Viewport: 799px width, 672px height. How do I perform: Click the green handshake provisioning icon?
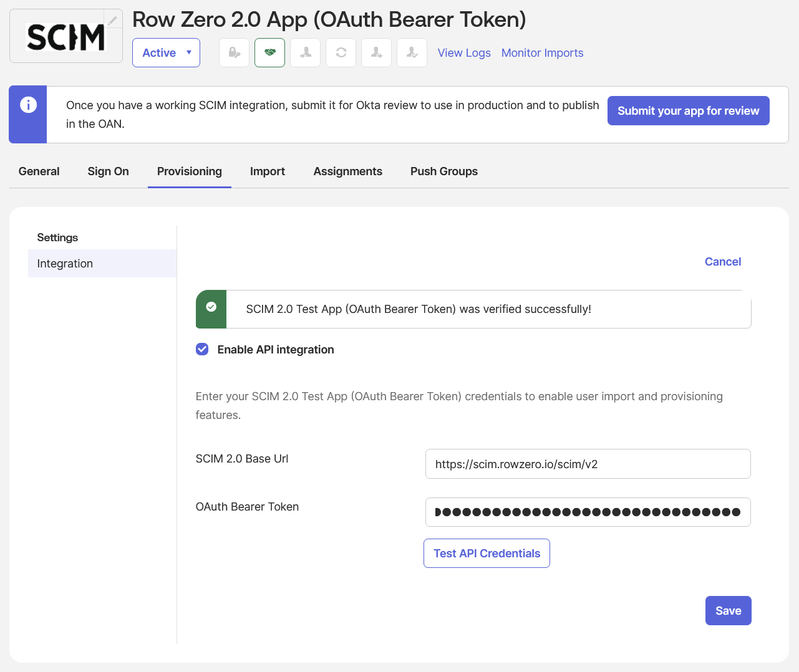(x=270, y=53)
